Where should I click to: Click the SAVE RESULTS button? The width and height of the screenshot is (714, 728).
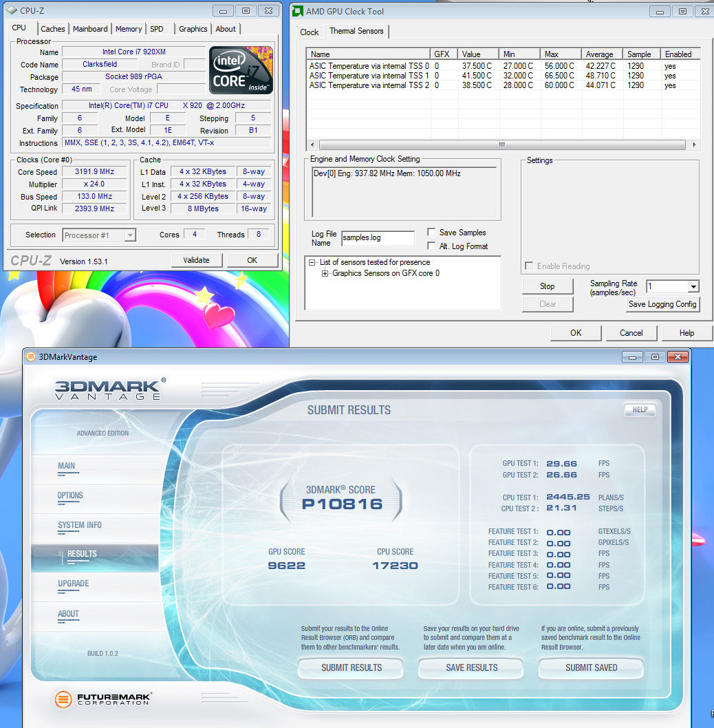click(x=472, y=667)
